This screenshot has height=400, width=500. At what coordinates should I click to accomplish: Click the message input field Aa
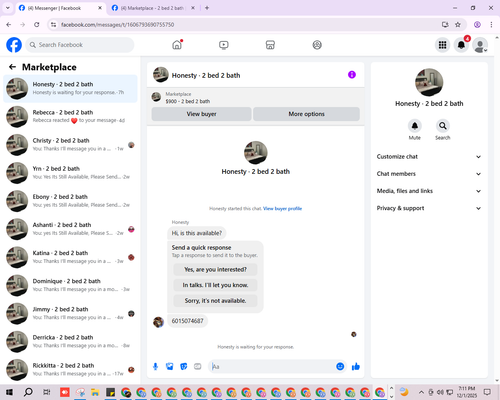coord(273,367)
